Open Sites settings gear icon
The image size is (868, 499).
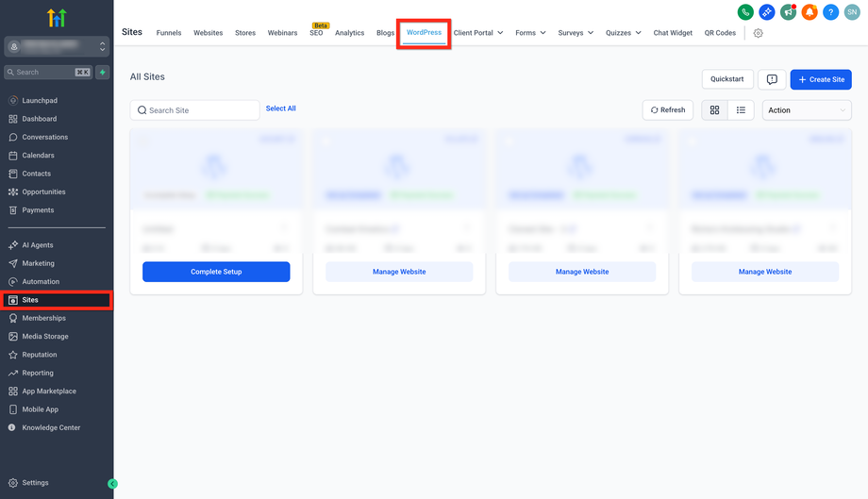point(759,33)
